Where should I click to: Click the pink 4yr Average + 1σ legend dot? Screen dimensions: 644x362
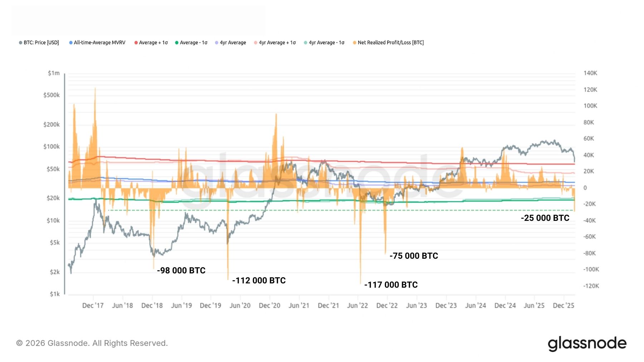point(255,43)
